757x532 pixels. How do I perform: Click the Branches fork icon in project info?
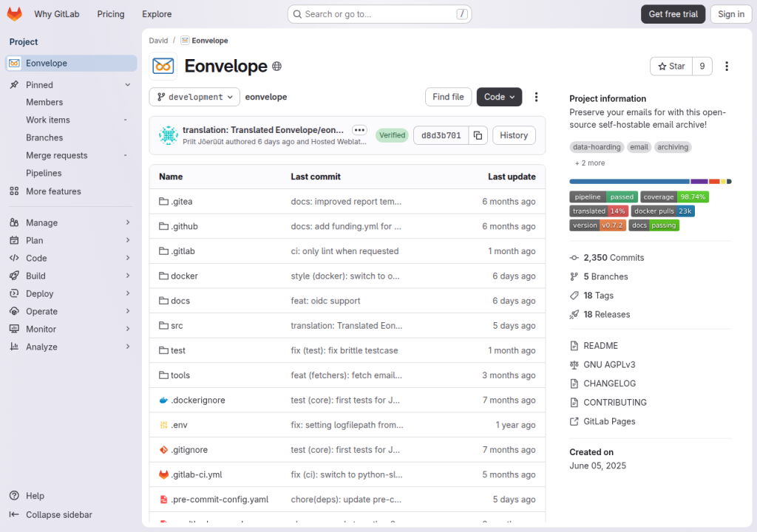pos(574,276)
